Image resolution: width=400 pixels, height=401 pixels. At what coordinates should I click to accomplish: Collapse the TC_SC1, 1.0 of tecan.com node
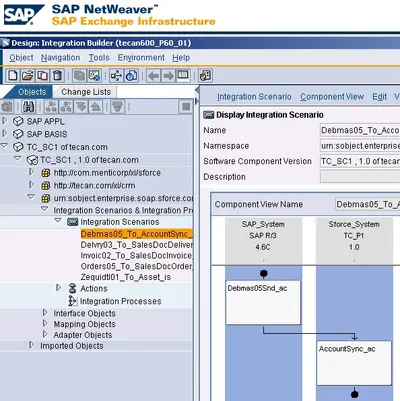(x=18, y=159)
